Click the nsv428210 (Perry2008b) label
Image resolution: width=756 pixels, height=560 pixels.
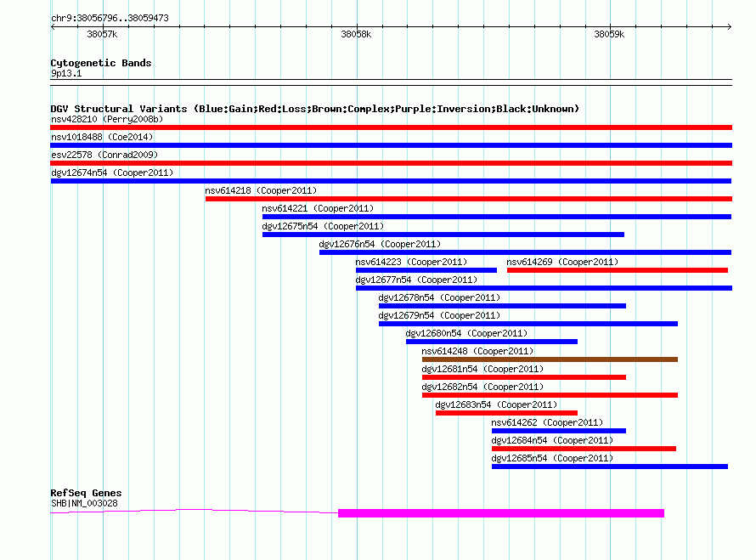click(x=107, y=119)
